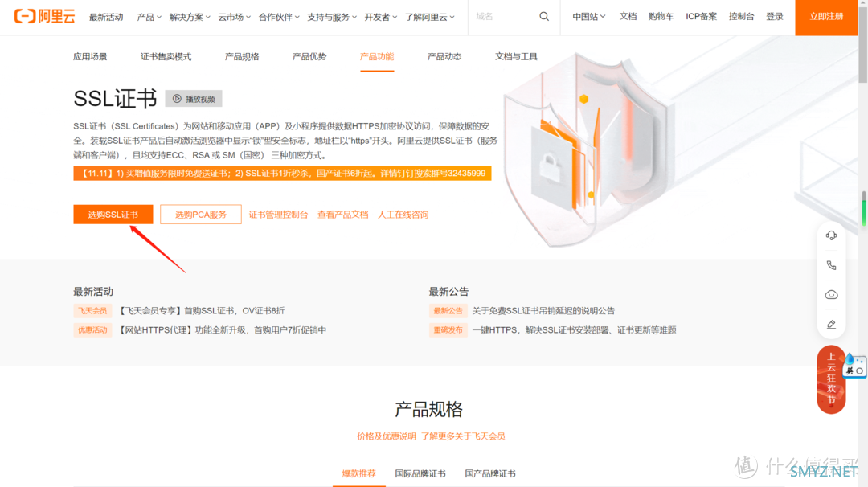Switch to the 应用场景 tab
This screenshot has height=487, width=868.
90,56
